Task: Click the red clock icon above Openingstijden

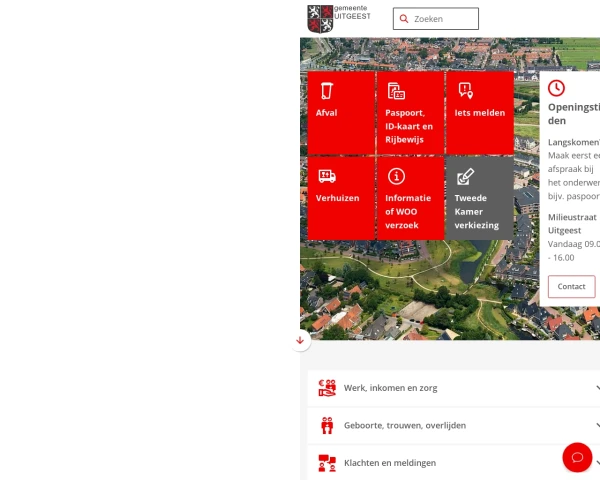Action: [556, 88]
